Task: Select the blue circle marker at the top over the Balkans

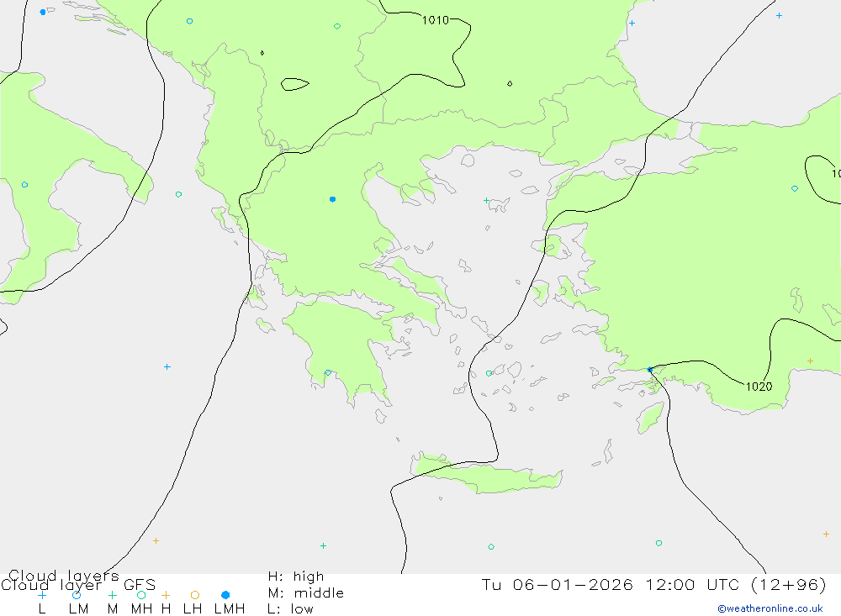Action: (189, 22)
